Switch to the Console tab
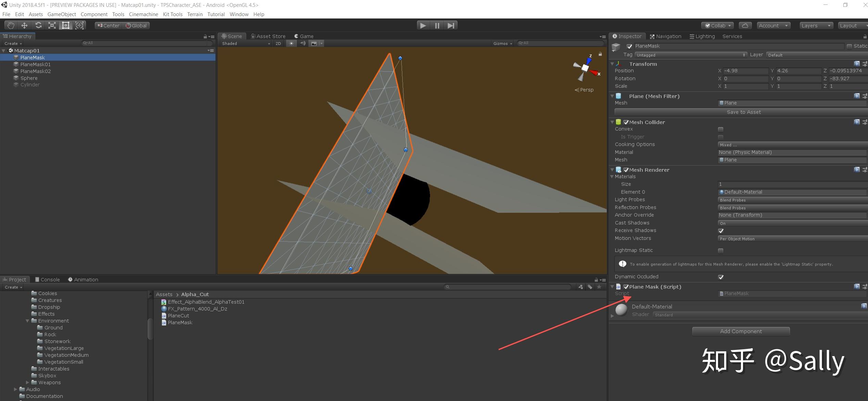This screenshot has width=868, height=401. click(47, 280)
